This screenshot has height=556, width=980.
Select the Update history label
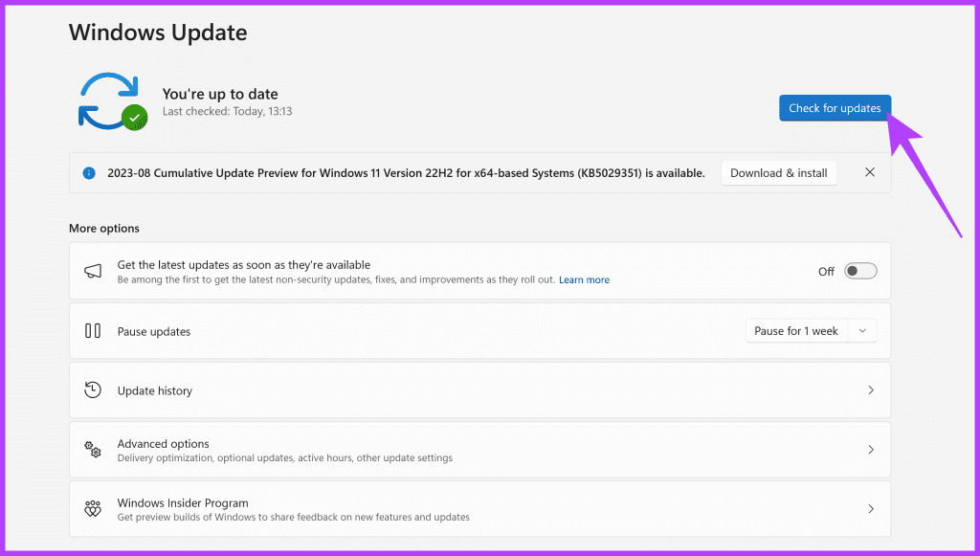pos(154,391)
